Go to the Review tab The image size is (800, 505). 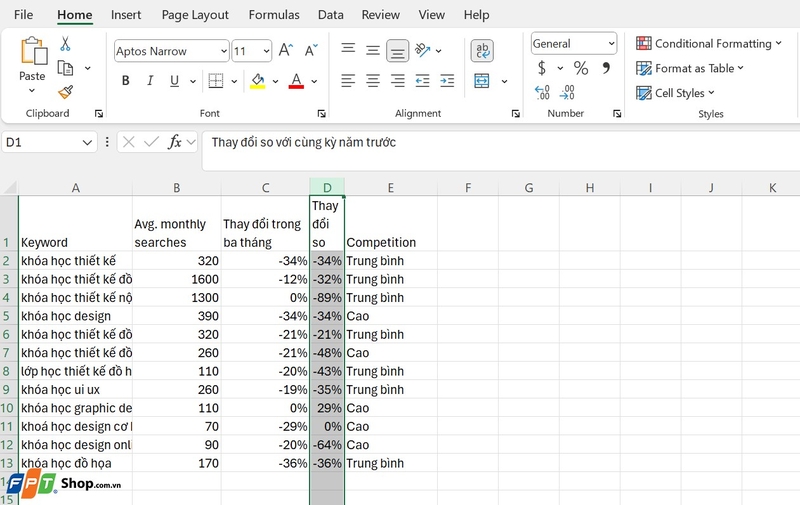381,15
